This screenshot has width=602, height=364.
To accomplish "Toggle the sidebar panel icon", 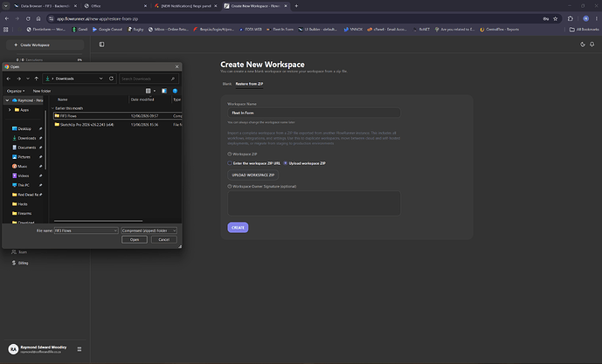I will click(101, 45).
